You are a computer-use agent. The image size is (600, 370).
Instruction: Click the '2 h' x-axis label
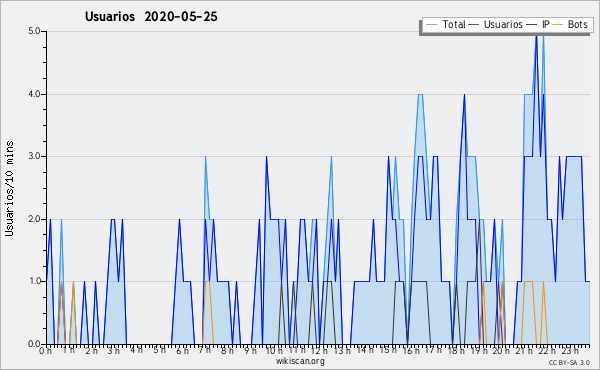coord(91,351)
